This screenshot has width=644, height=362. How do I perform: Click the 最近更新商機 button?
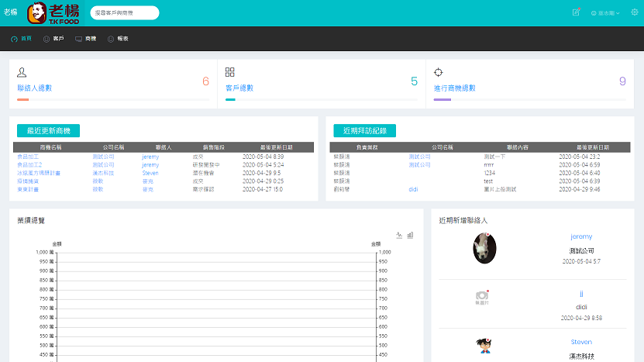(48, 131)
